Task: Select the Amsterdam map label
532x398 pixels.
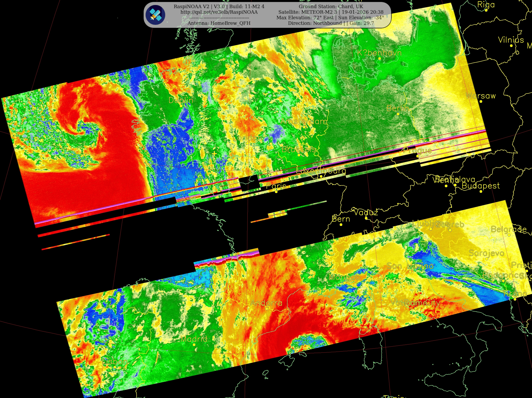Action: click(304, 121)
